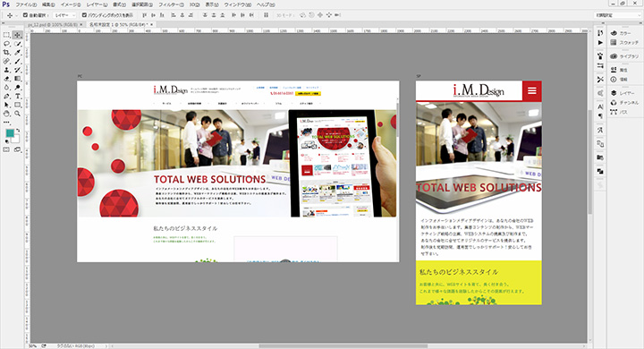Select the Lasso tool
The height and width of the screenshot is (349, 644).
pos(6,44)
